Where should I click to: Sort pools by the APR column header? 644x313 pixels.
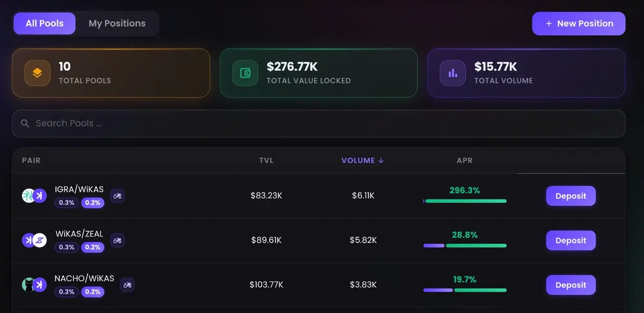tap(465, 160)
